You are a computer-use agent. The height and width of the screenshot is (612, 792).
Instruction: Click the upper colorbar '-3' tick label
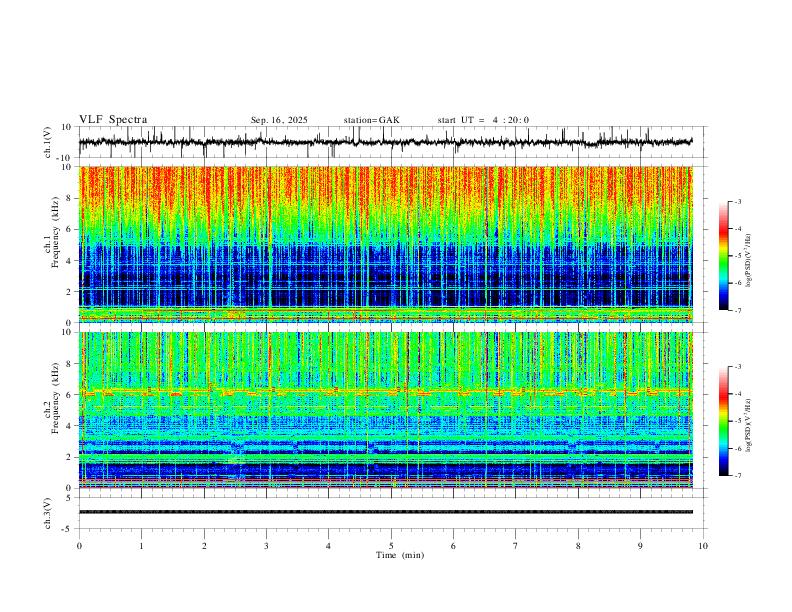point(737,201)
